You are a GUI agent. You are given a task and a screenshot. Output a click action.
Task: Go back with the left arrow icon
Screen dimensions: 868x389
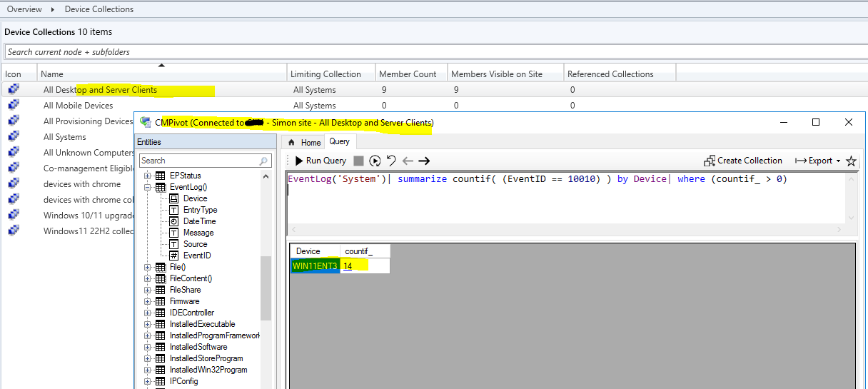(408, 161)
